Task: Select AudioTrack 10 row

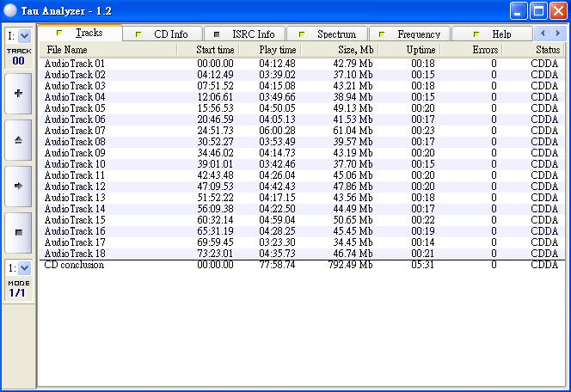Action: tap(302, 164)
